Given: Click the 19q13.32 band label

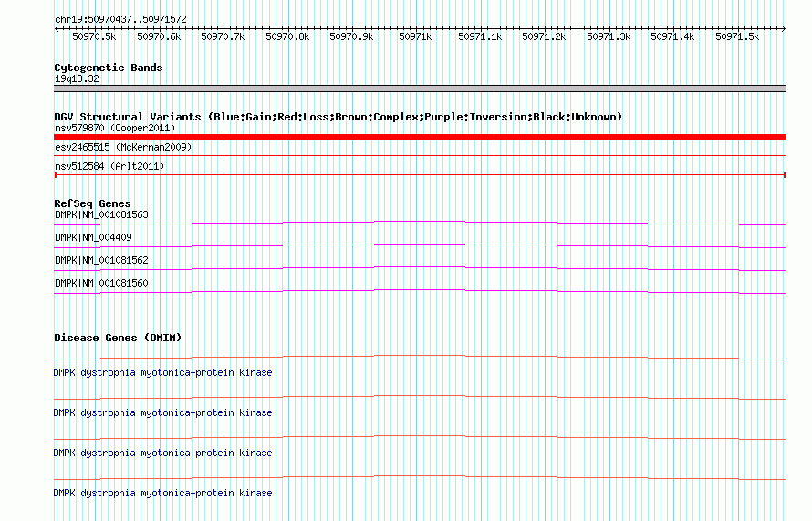Looking at the screenshot, I should (x=77, y=78).
